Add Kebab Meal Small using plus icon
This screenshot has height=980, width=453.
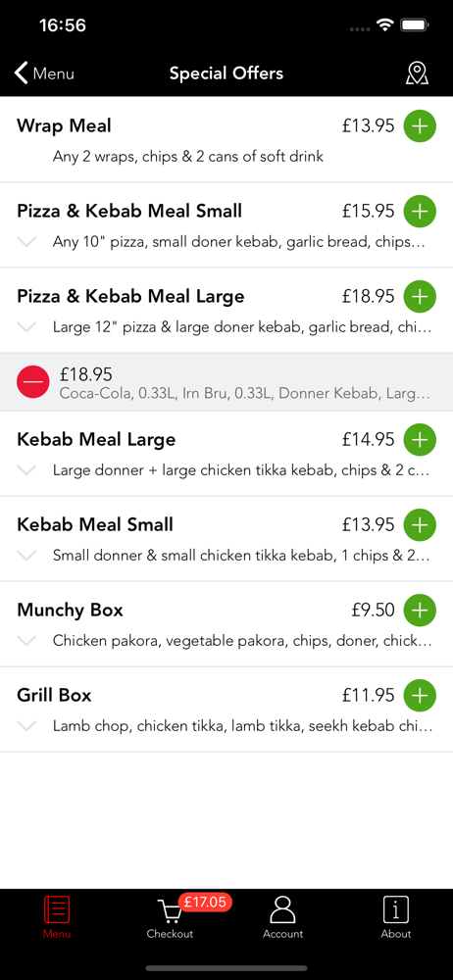(x=420, y=524)
